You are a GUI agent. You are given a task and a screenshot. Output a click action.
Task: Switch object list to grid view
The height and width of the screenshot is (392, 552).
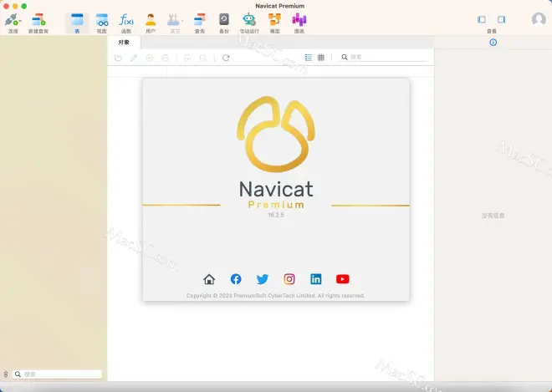[x=321, y=58]
